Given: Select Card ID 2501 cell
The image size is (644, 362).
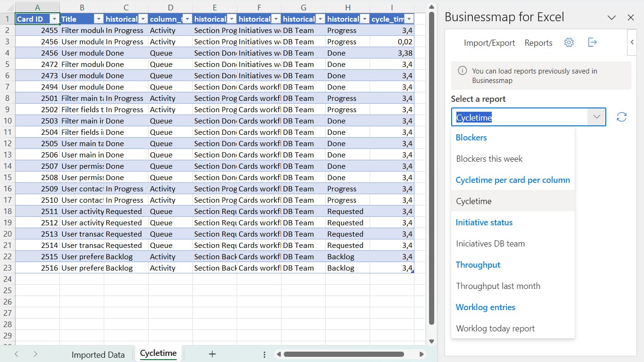Looking at the screenshot, I should tap(38, 98).
